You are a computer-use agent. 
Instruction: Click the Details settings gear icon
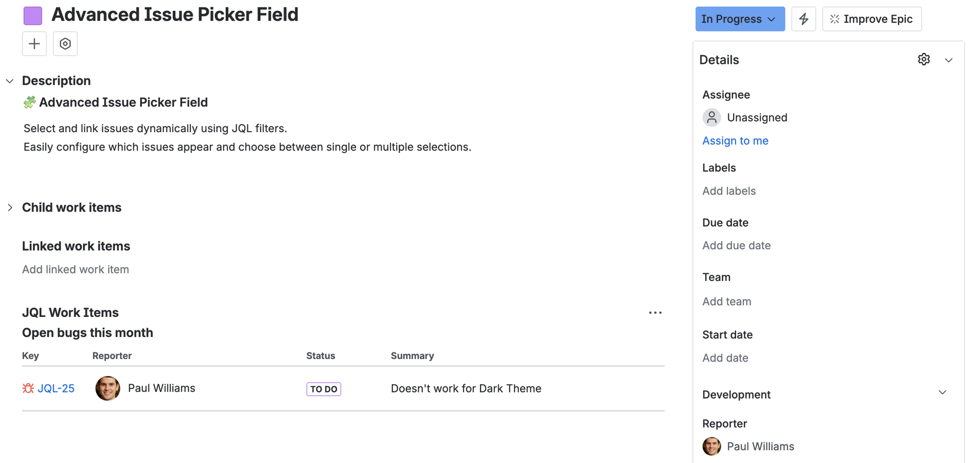tap(923, 59)
